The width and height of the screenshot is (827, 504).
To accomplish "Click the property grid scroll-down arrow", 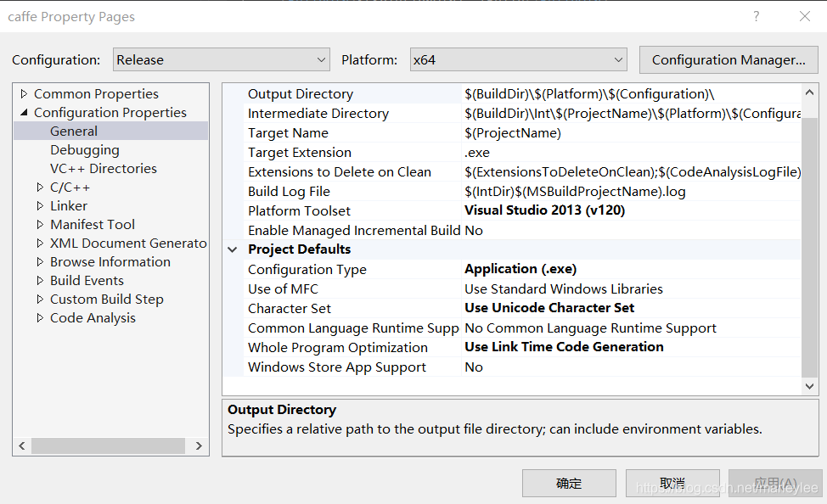I will pos(810,386).
